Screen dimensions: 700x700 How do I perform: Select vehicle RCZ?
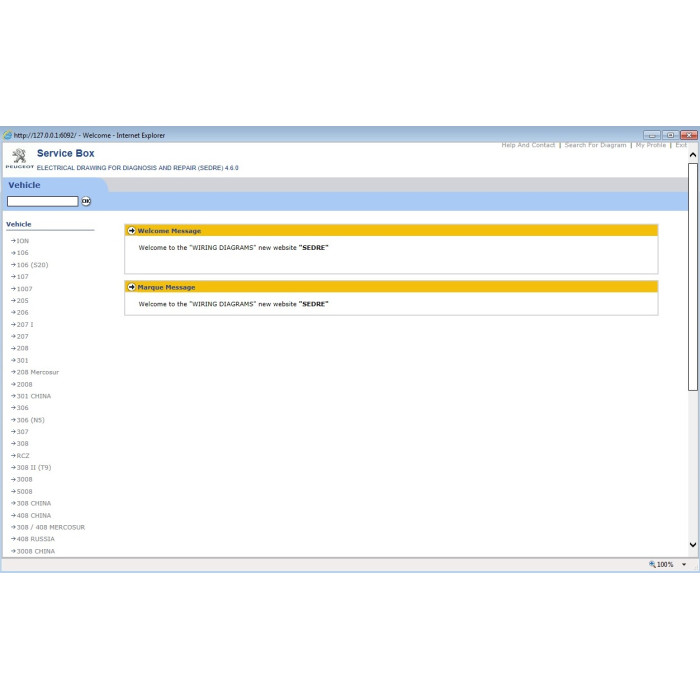pyautogui.click(x=23, y=456)
